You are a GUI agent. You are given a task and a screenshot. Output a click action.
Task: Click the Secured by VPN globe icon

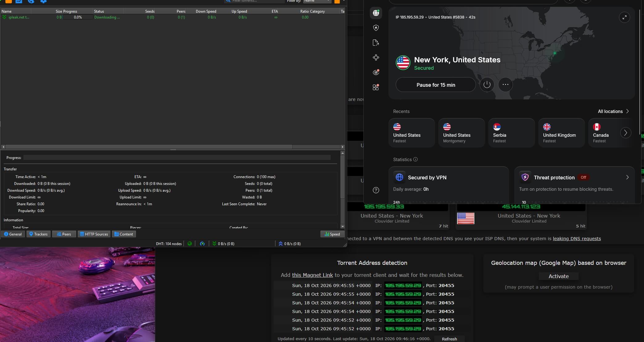399,177
